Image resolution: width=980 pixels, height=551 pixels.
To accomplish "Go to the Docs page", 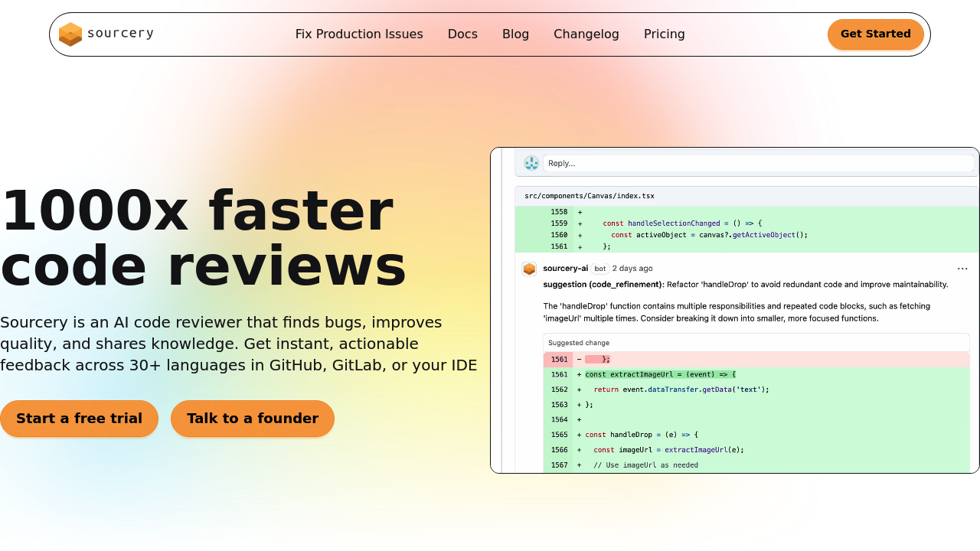I will 462,34.
